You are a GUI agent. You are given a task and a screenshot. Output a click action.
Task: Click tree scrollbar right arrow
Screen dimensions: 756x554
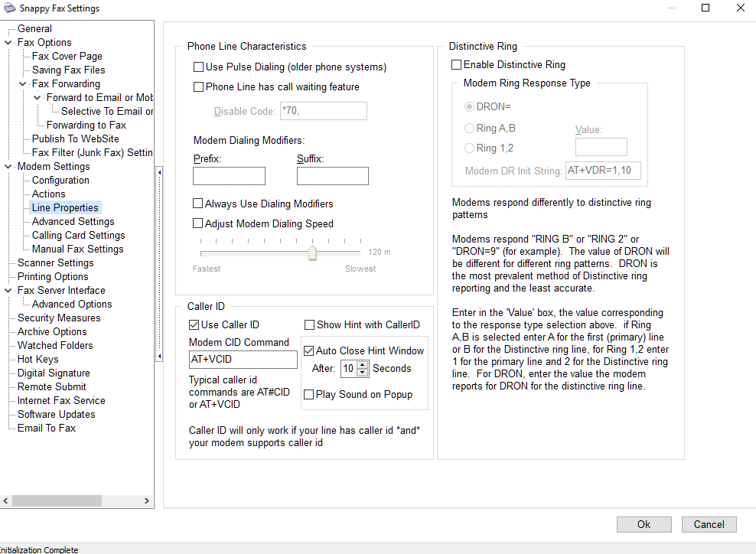tap(147, 501)
